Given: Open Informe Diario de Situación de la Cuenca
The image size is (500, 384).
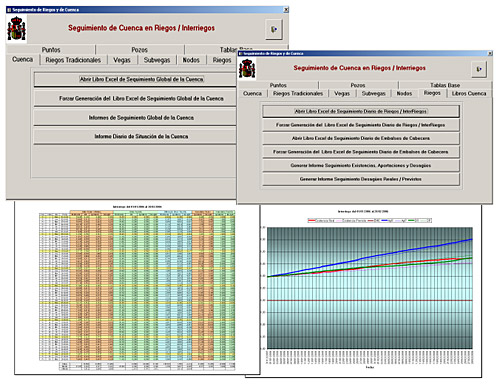Looking at the screenshot, I should [141, 137].
